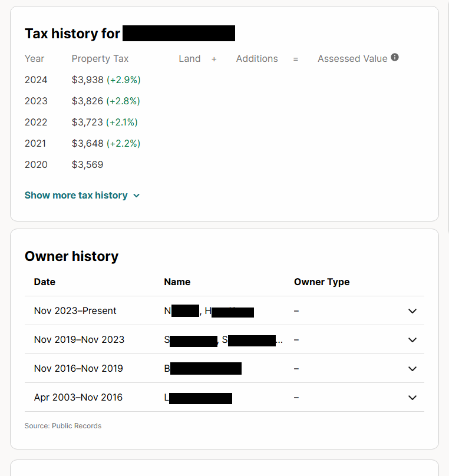Open the Show more tax history link
The image size is (449, 476).
pos(76,196)
